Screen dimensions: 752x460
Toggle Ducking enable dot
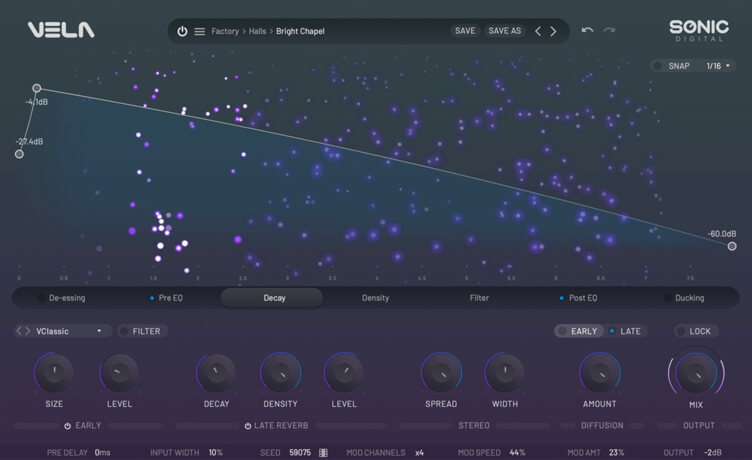tap(668, 298)
